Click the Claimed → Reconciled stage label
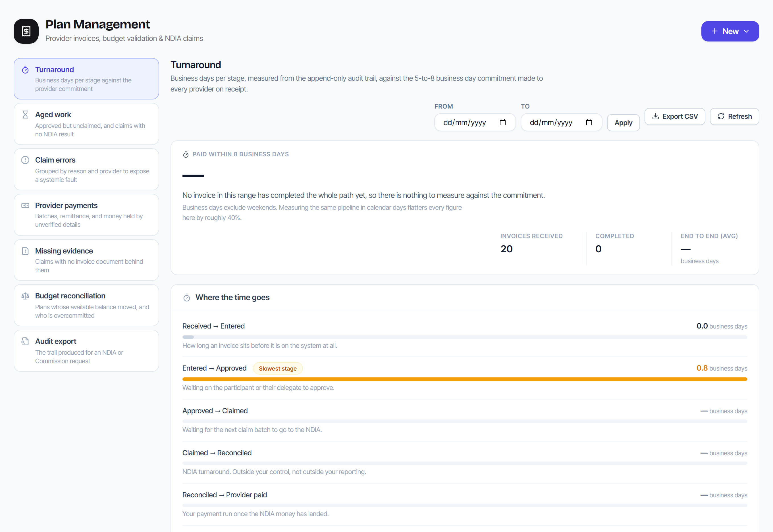This screenshot has height=532, width=773. (217, 453)
